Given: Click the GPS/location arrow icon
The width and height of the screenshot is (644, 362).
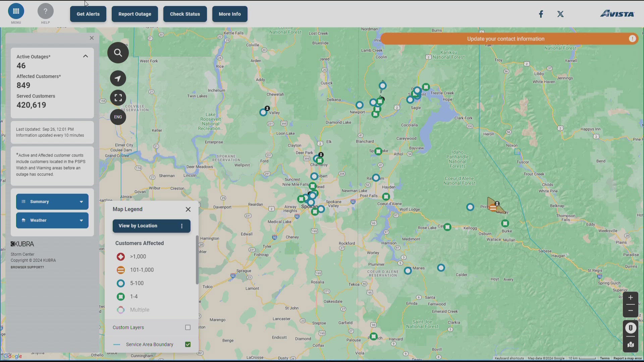Looking at the screenshot, I should click(118, 78).
